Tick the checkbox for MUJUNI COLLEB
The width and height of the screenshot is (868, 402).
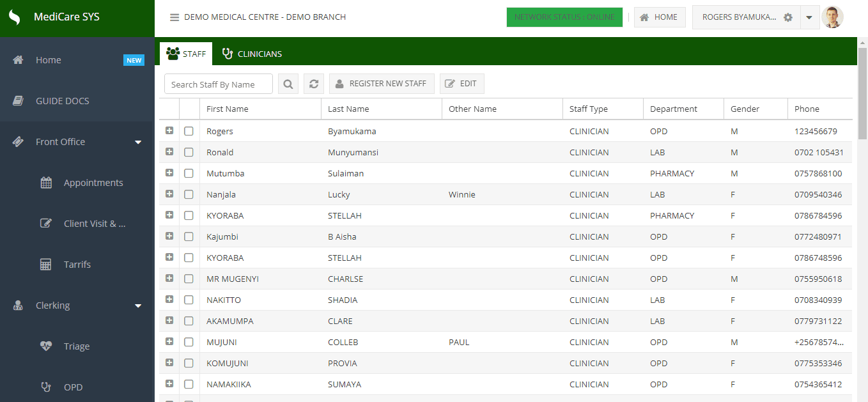click(189, 342)
